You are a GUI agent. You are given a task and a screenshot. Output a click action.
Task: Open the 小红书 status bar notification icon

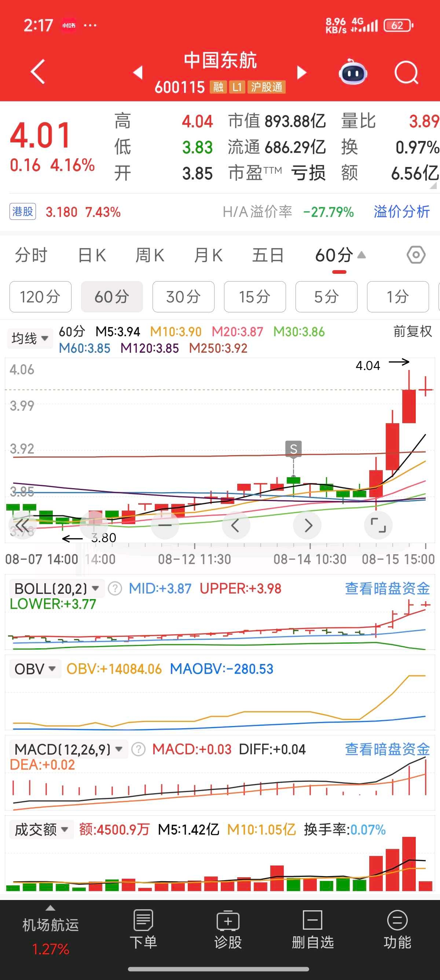(69, 25)
